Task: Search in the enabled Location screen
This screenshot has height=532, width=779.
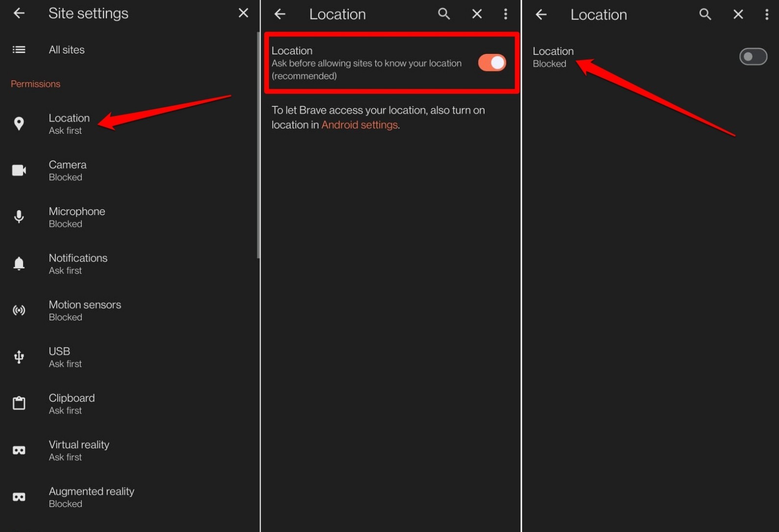Action: 444,14
